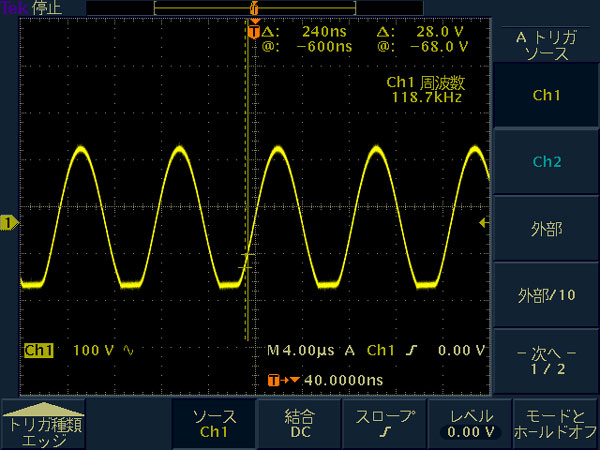Click the rising edge symbol in trigger readout

pos(411,351)
